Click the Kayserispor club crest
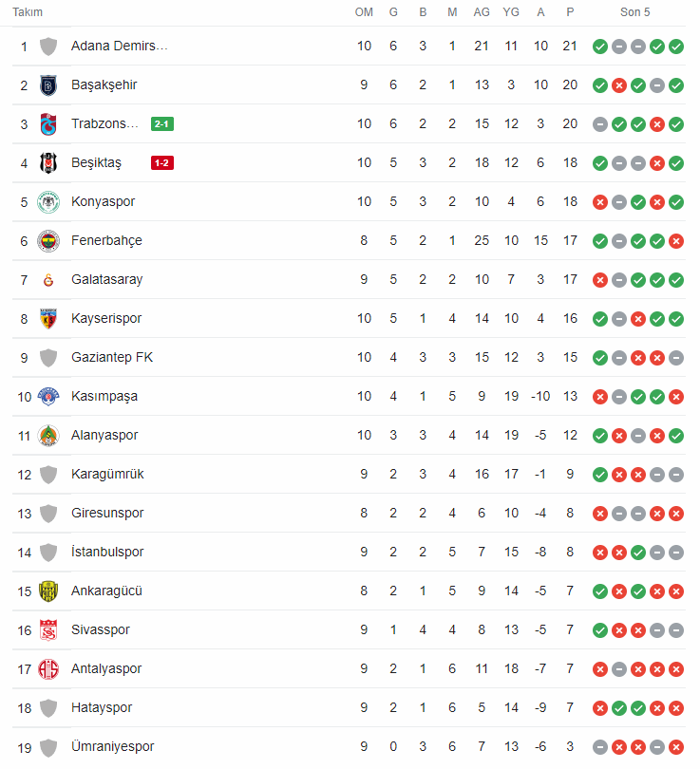 click(48, 319)
